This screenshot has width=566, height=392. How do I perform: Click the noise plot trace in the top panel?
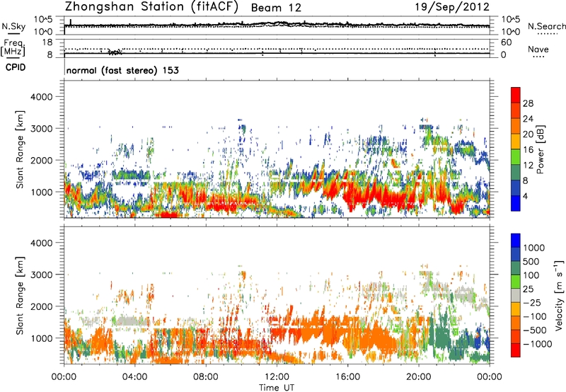coord(277,25)
